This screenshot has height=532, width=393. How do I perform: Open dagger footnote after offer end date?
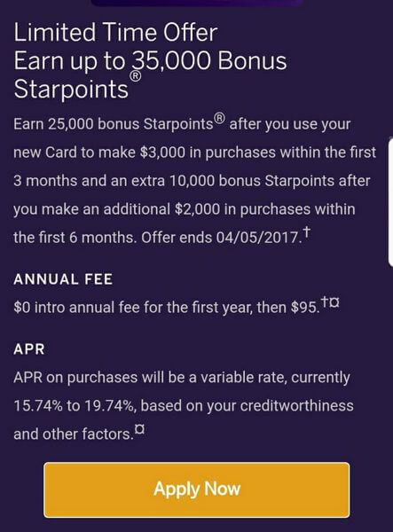(x=306, y=232)
